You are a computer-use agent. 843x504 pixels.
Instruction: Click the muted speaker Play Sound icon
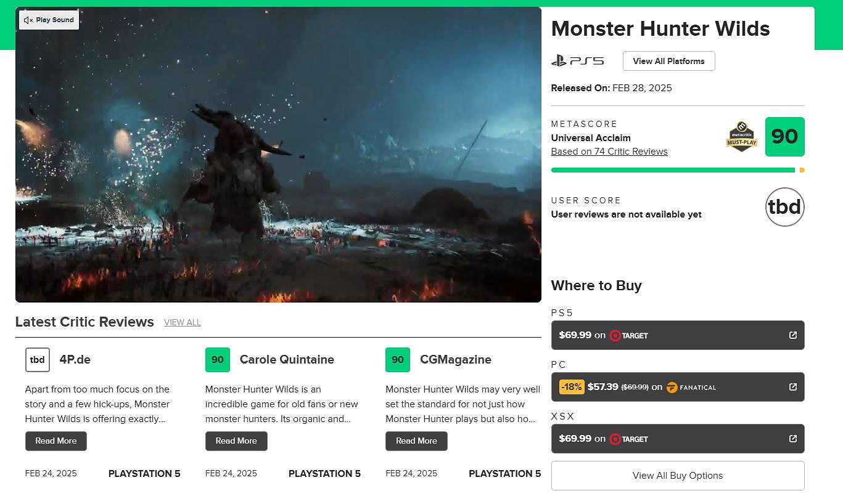point(28,20)
